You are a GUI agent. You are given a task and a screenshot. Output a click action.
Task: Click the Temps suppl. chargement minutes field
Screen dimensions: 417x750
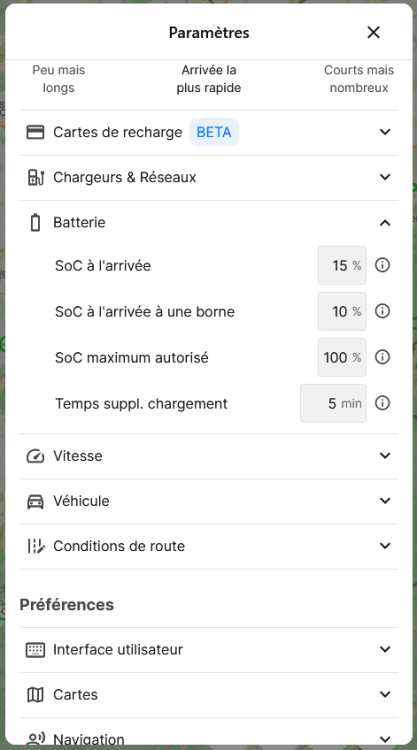pos(333,403)
